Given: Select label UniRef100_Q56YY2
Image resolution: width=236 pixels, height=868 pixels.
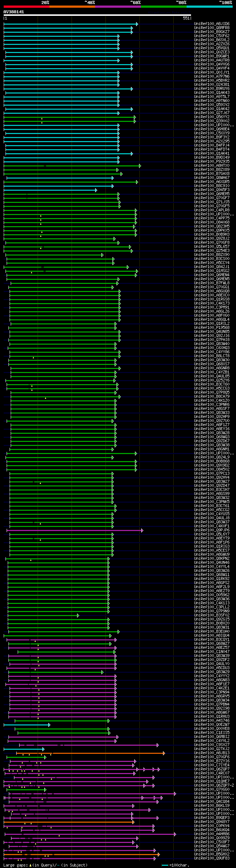Looking at the screenshot, I should (212, 117).
